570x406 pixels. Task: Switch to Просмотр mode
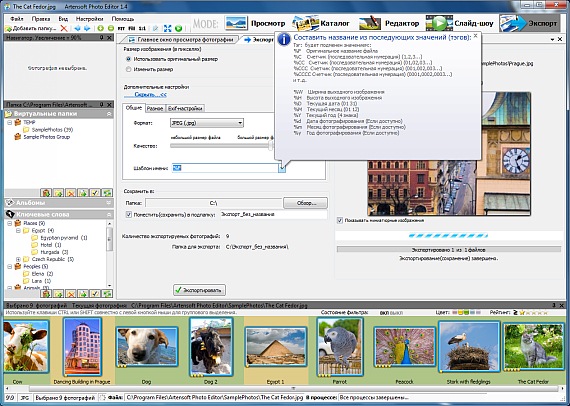255,23
